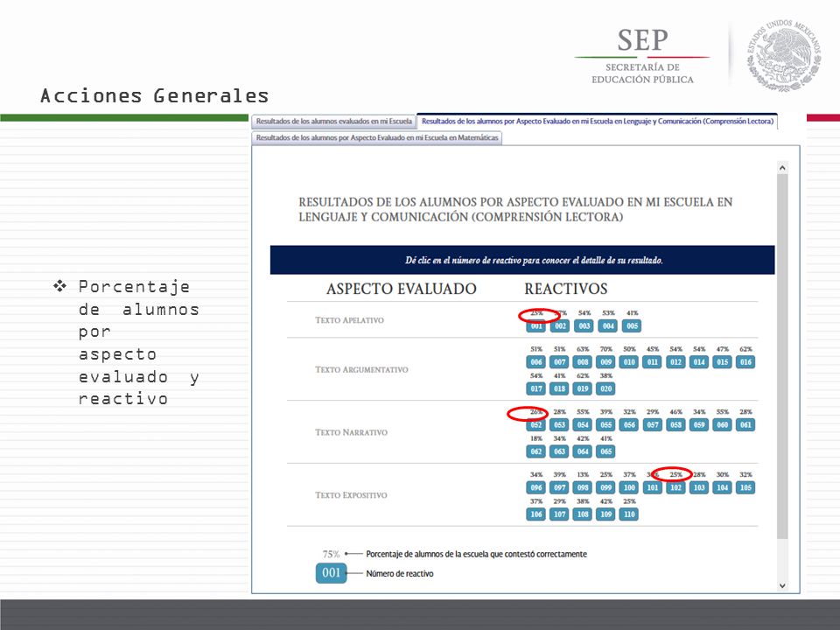Select reactivo 004 button
840x630 pixels.
click(608, 325)
